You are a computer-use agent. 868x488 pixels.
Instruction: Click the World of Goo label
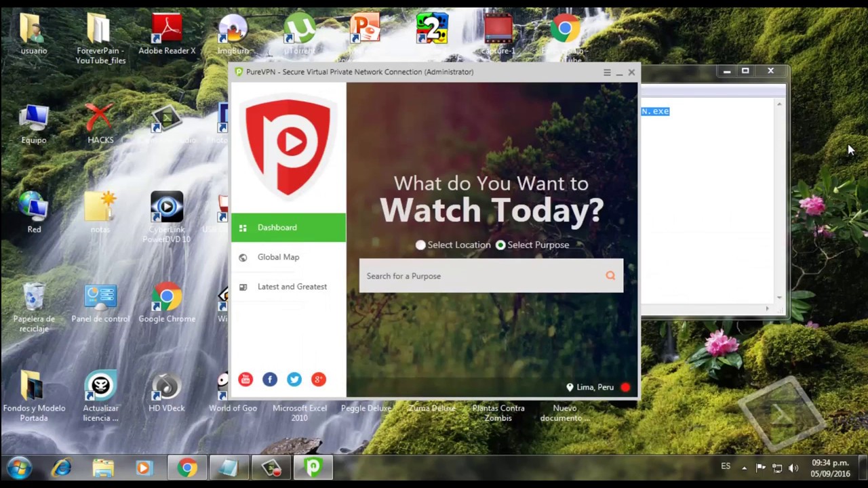point(233,409)
